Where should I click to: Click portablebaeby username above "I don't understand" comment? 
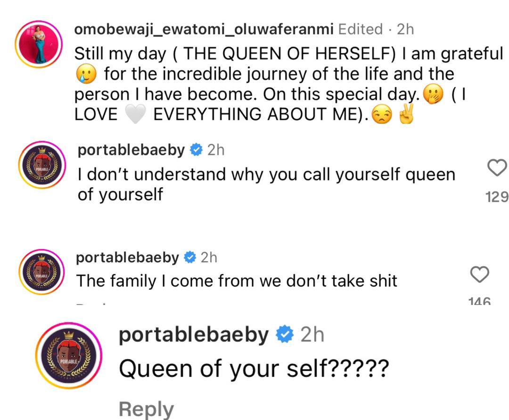(x=132, y=150)
